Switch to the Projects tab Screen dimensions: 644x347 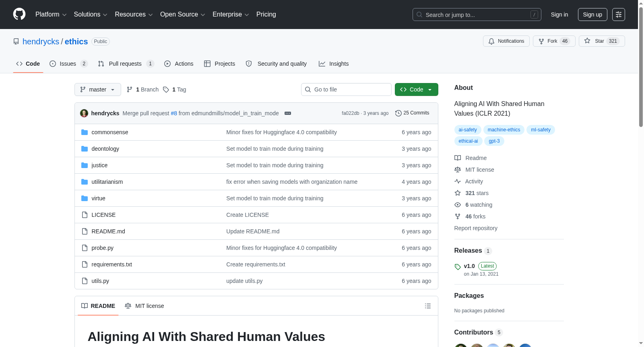[219, 64]
